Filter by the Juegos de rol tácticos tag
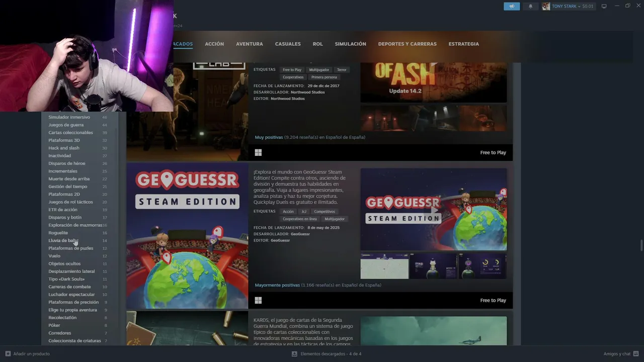The width and height of the screenshot is (644, 362). [x=70, y=202]
